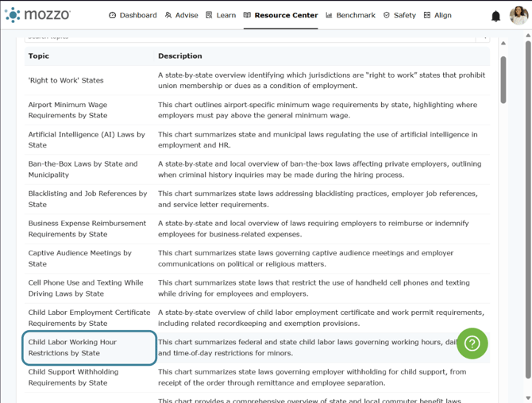Open notifications bell
Viewport: 532px width, 403px height.
[x=495, y=16]
